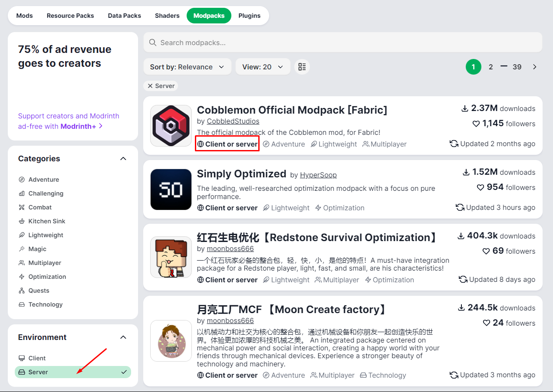Click the Simply Optimized SO logo
553x392 pixels.
(x=171, y=189)
